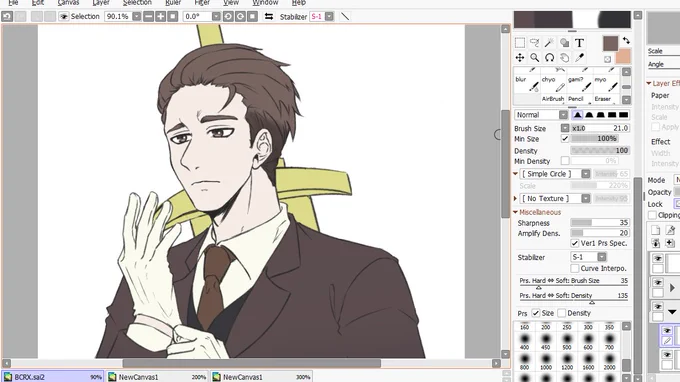This screenshot has width=680, height=382.
Task: Open the toolbar Stabilizer S-1 dropdown
Action: coord(329,16)
